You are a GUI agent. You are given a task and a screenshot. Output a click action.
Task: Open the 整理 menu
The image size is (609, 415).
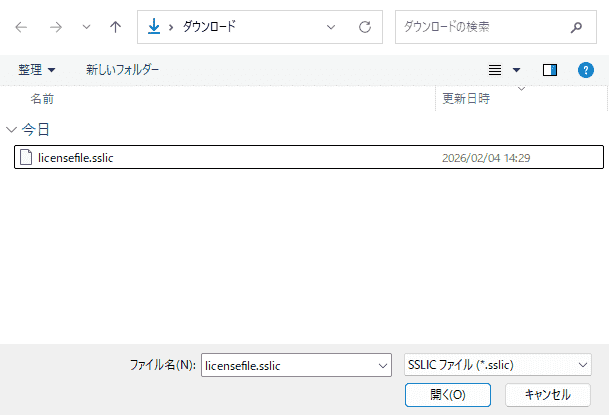coord(37,70)
